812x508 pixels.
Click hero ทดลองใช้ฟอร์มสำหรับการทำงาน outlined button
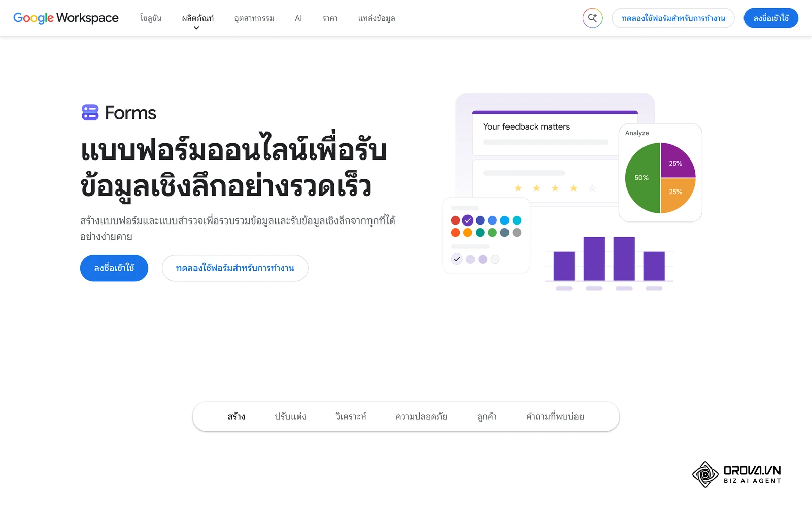(235, 268)
